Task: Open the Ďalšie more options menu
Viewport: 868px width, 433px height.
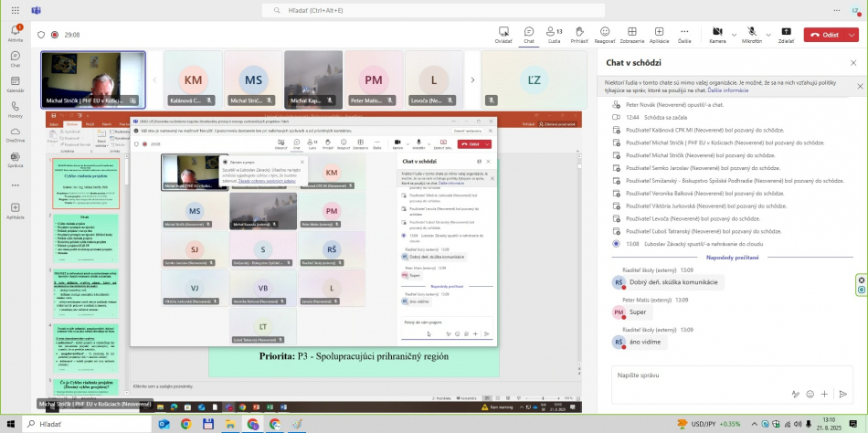Action: [x=684, y=32]
